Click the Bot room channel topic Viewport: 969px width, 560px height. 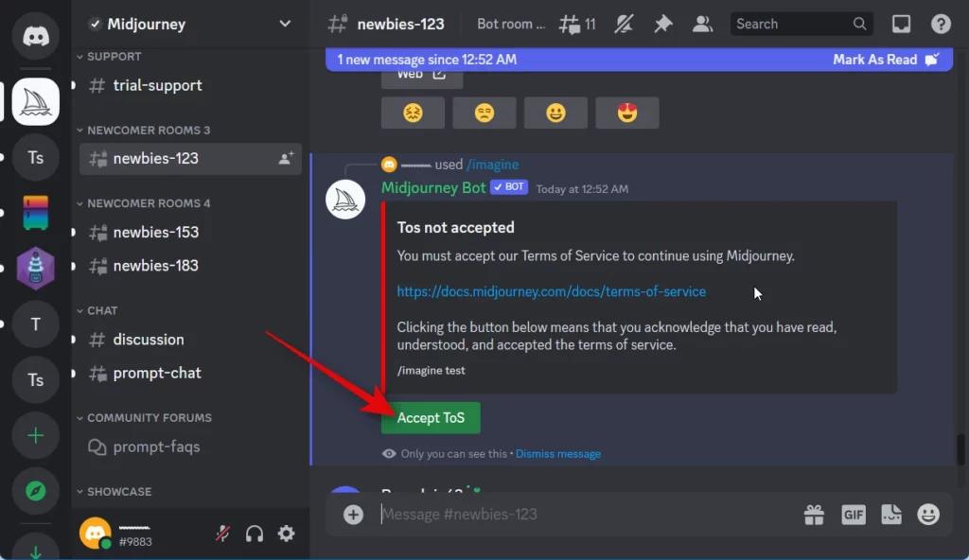click(x=511, y=24)
